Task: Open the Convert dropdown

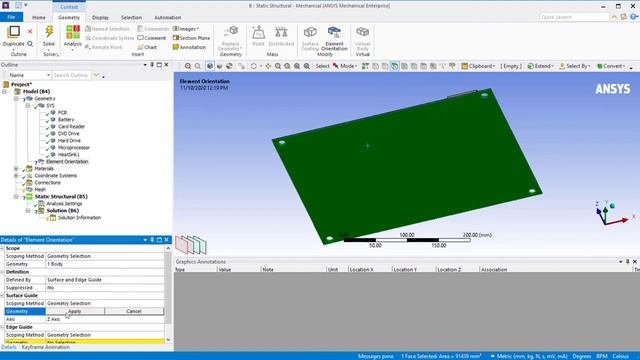Action: [x=611, y=66]
